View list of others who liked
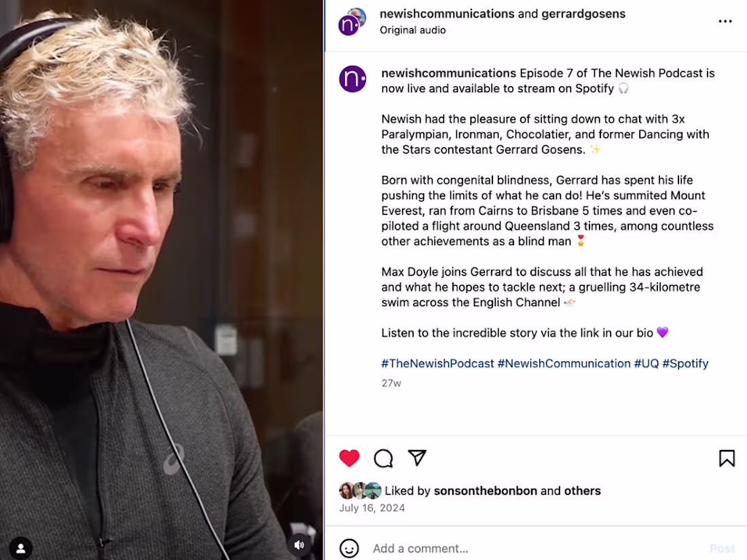This screenshot has height=560, width=747. [582, 491]
